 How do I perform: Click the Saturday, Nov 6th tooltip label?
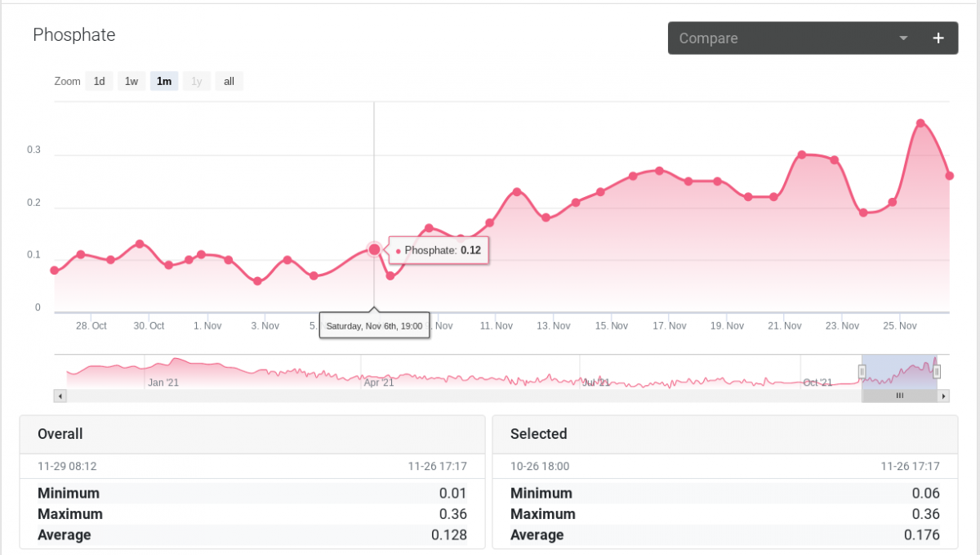[x=374, y=325]
